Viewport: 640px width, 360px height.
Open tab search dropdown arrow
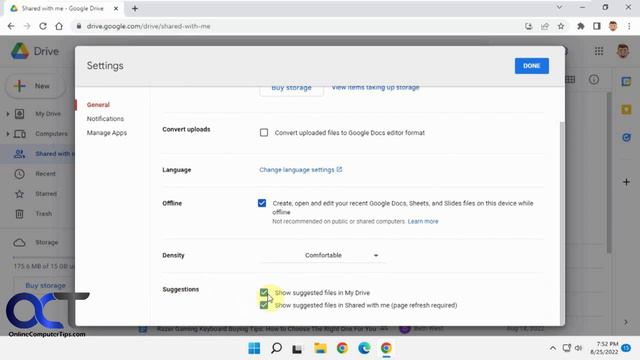(559, 7)
